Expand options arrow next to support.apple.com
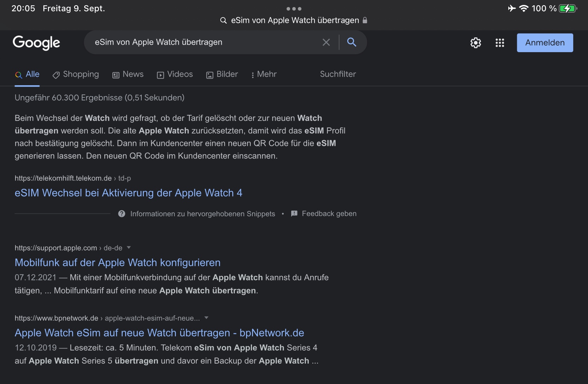This screenshot has width=588, height=384. 129,248
